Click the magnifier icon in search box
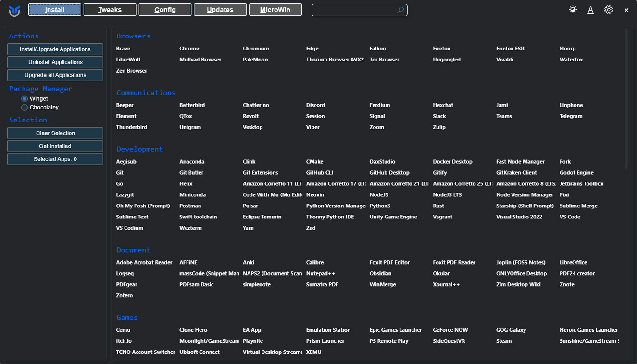 tap(400, 10)
